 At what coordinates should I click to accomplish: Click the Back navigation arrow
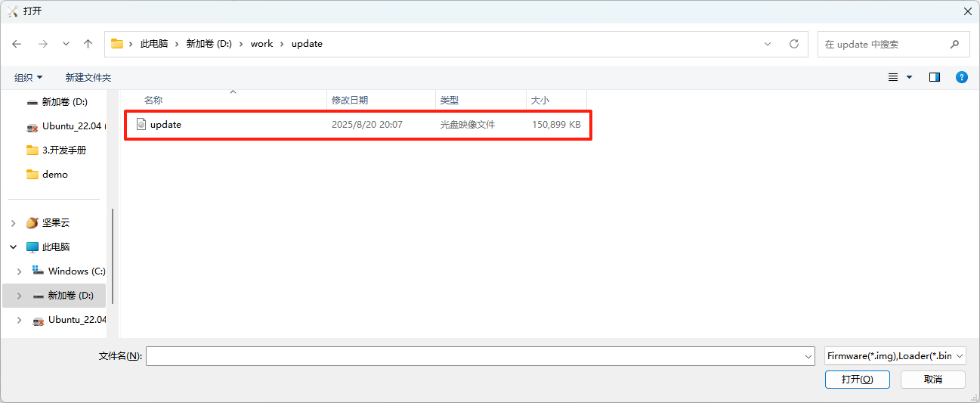[17, 44]
